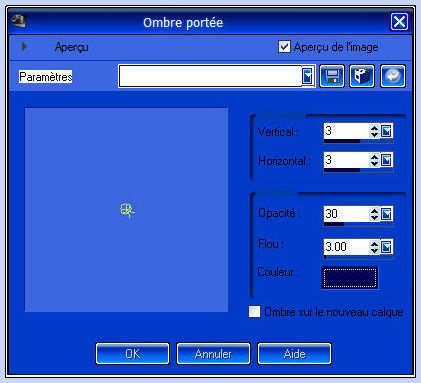Open the Horizontal value slider popup button
This screenshot has height=383, width=421.
[x=386, y=160]
